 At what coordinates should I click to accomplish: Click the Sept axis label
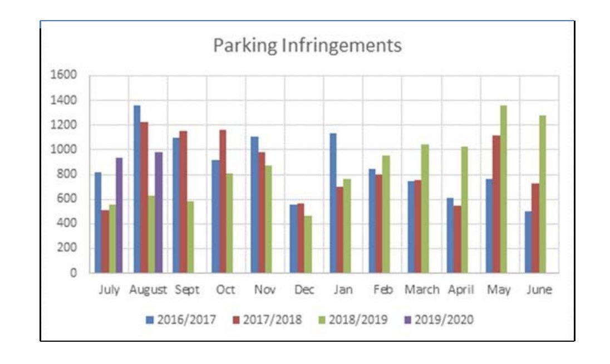point(187,290)
